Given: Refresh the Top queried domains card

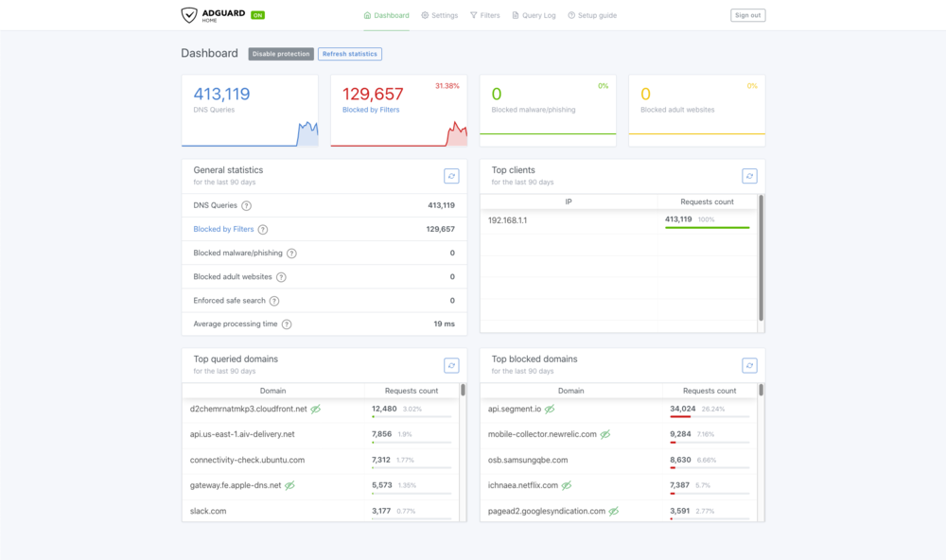Looking at the screenshot, I should pos(451,366).
